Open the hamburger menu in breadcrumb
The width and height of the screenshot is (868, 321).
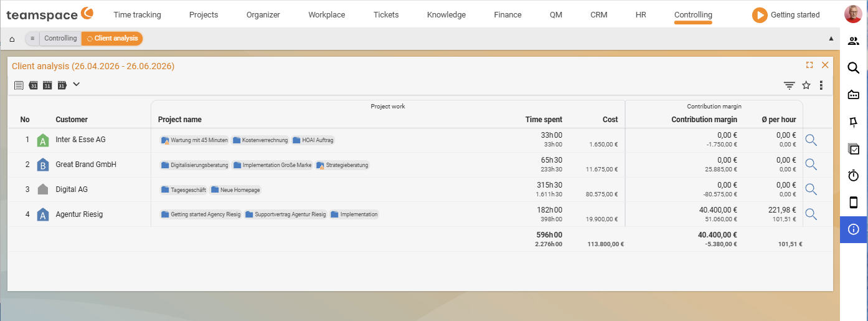pos(32,39)
